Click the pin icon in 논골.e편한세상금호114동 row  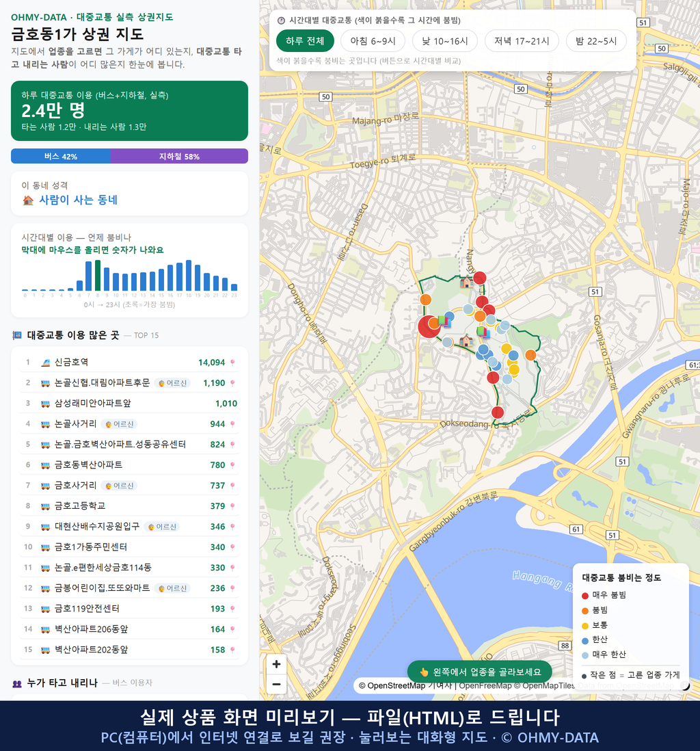point(232,568)
